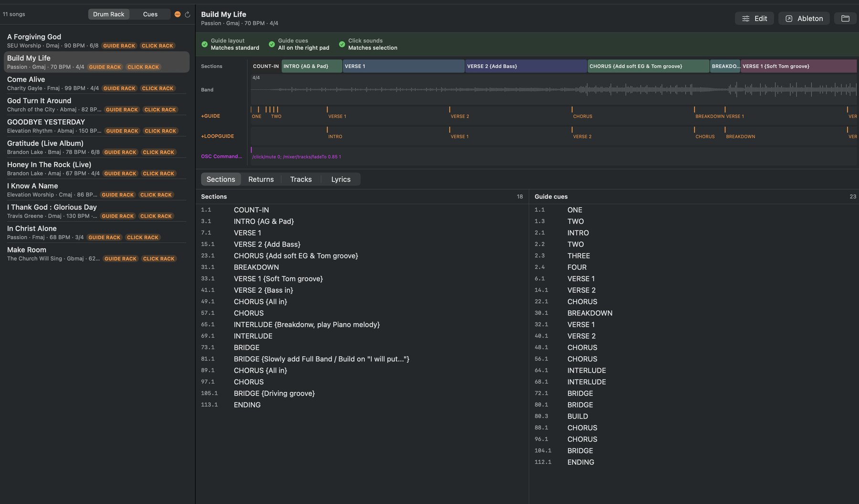Select song I Know A Name
The height and width of the screenshot is (504, 859).
[96, 190]
